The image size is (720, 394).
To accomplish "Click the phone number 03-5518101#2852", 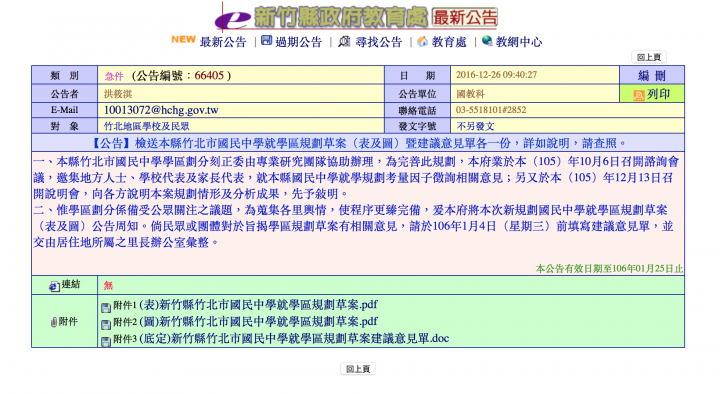I will pos(491,110).
